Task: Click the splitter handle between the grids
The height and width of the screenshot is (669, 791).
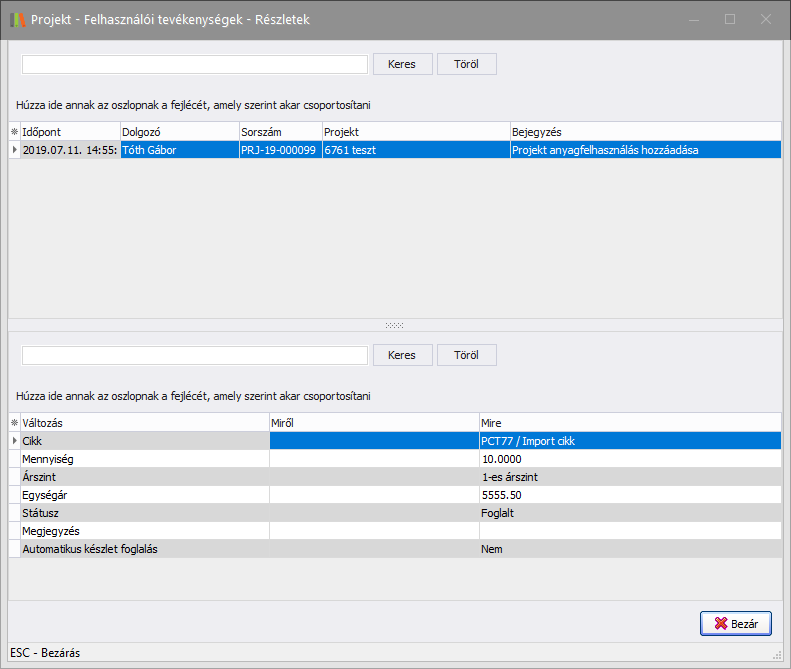Action: pyautogui.click(x=395, y=325)
